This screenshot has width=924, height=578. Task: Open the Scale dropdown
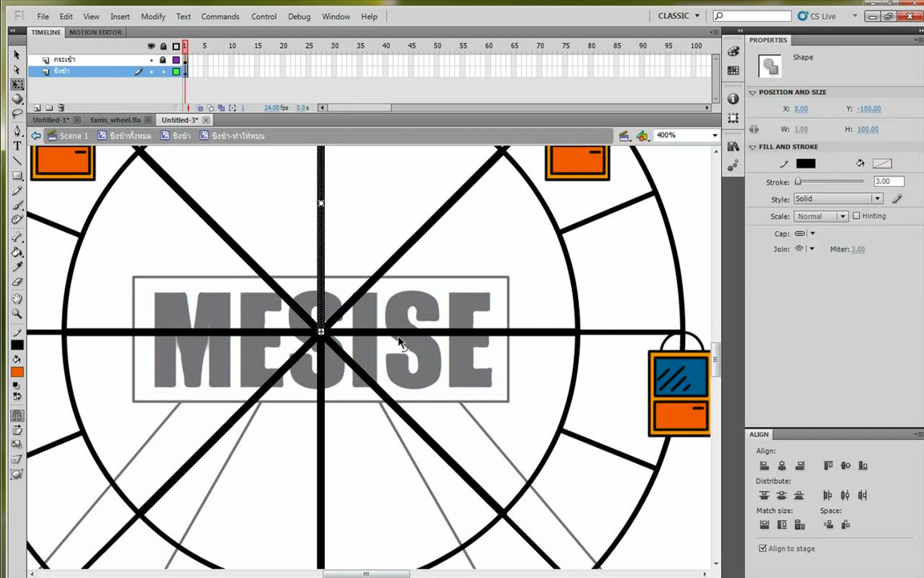click(821, 217)
